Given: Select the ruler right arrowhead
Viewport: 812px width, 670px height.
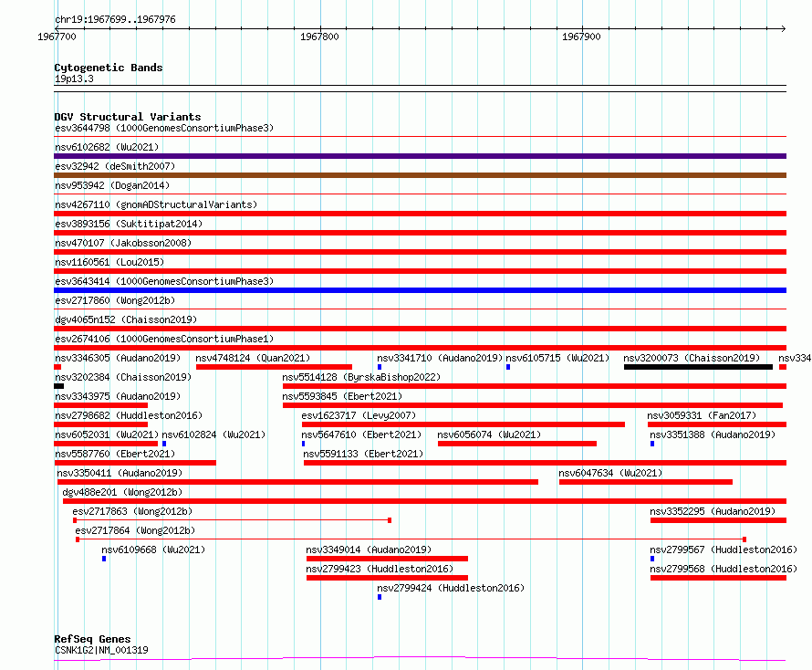Looking at the screenshot, I should click(784, 28).
